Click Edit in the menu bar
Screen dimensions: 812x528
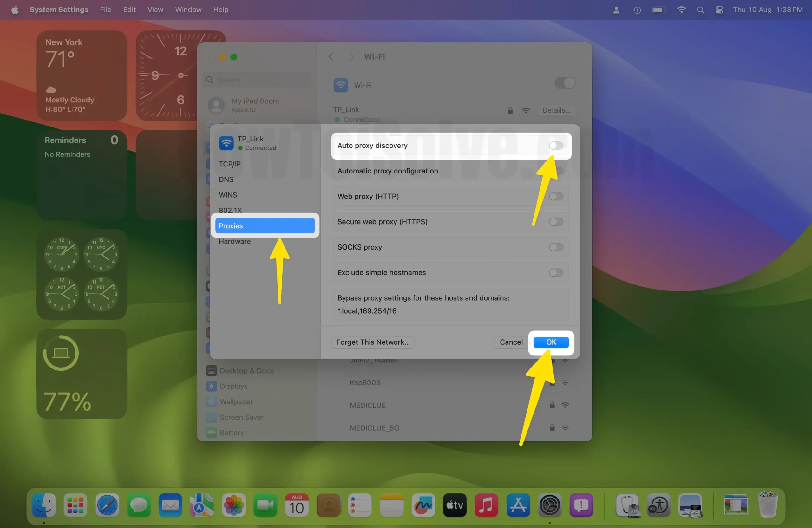tap(129, 9)
